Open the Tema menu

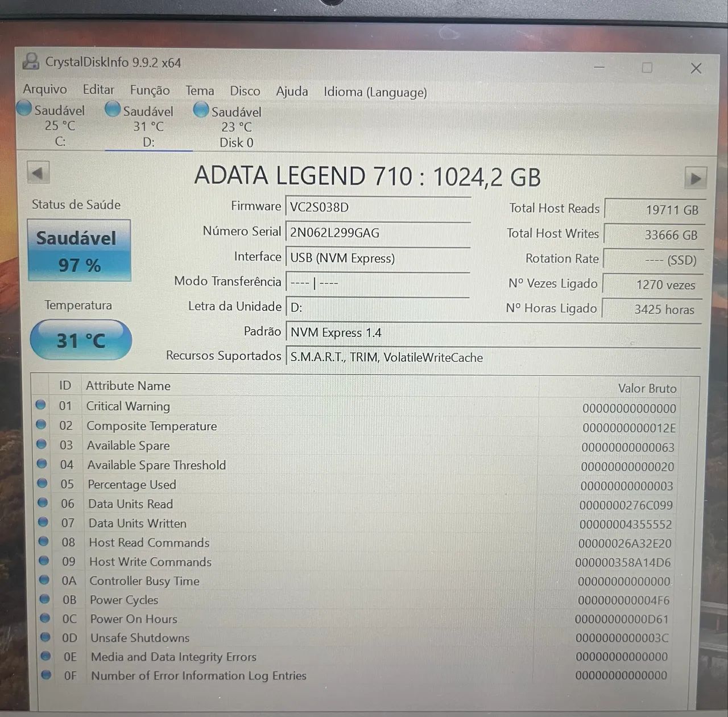(x=200, y=91)
